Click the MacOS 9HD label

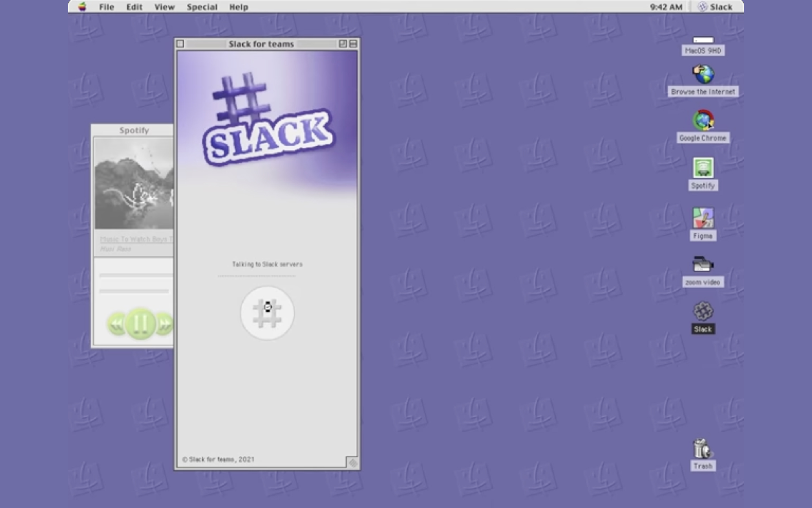[703, 51]
